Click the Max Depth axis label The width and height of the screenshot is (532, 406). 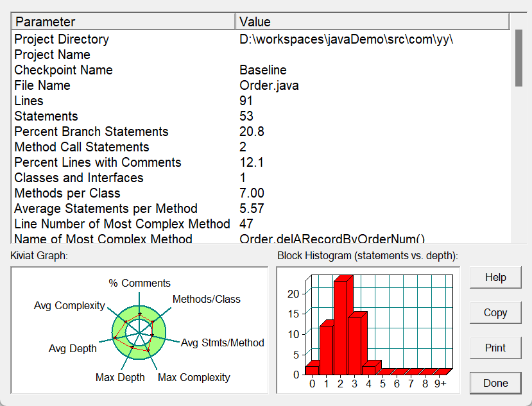(120, 377)
